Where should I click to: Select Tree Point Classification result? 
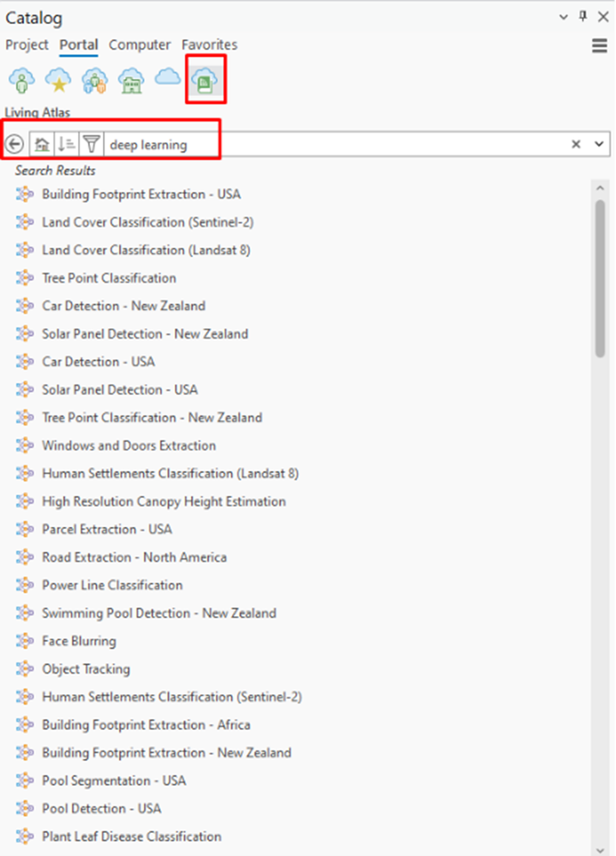coord(109,278)
